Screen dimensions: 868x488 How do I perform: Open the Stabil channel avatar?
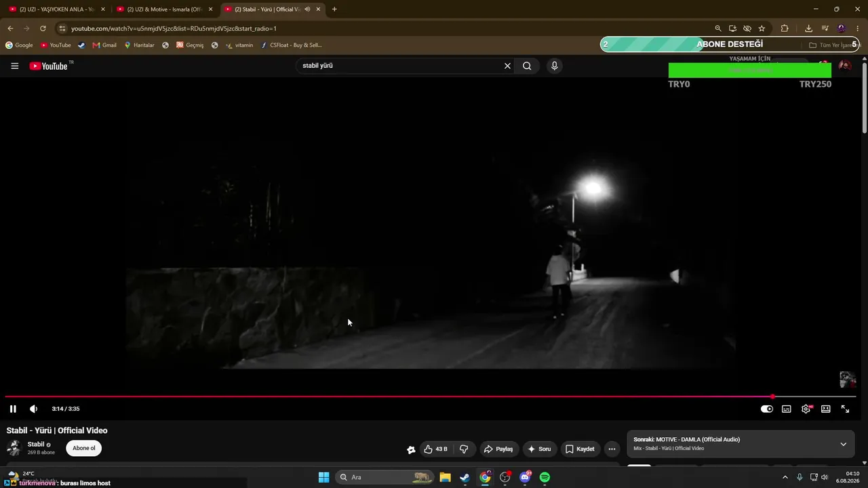coord(14,448)
